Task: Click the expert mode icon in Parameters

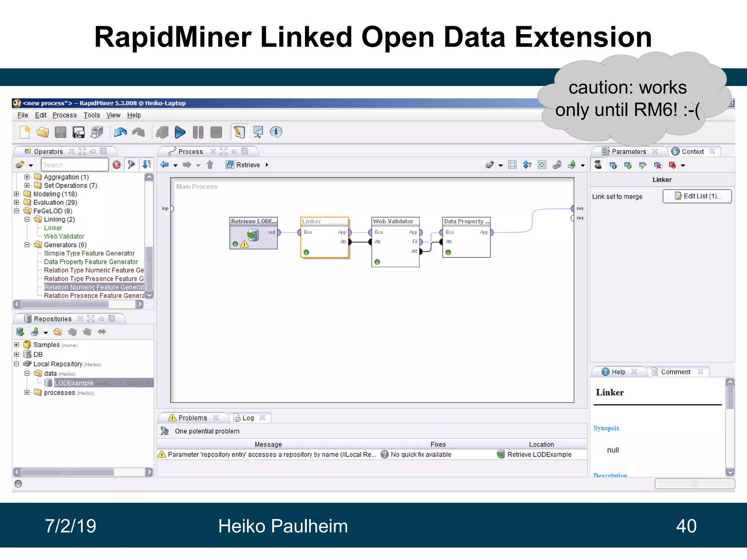Action: tap(598, 165)
